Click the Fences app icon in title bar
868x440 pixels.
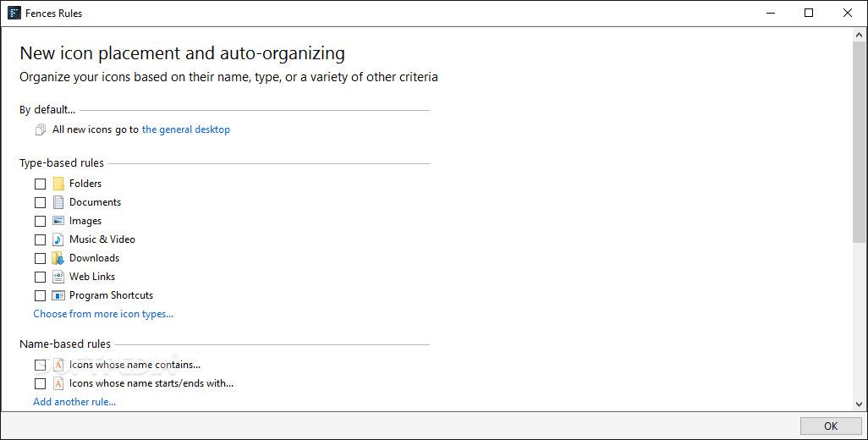tap(14, 13)
